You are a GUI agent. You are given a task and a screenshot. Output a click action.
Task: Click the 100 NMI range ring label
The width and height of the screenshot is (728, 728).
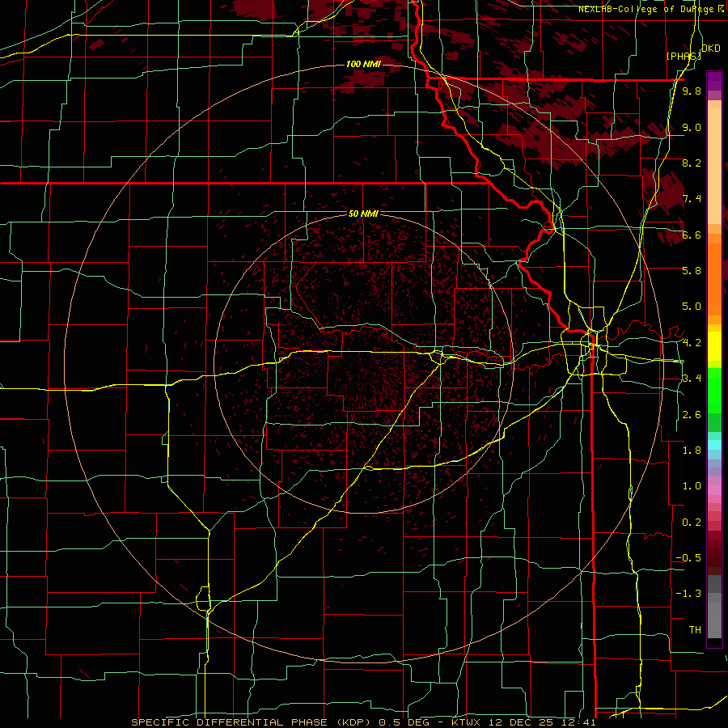363,64
